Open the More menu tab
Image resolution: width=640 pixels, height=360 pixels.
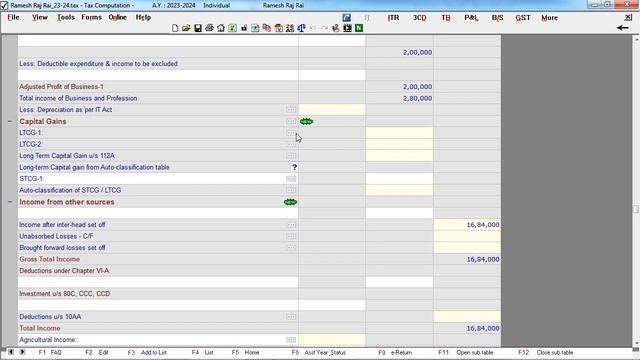[549, 18]
